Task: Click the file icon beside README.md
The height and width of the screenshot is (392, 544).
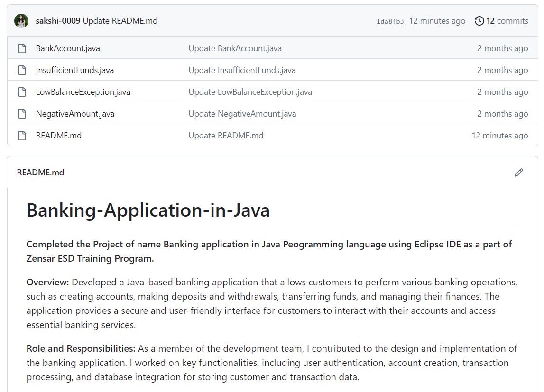Action: (22, 136)
